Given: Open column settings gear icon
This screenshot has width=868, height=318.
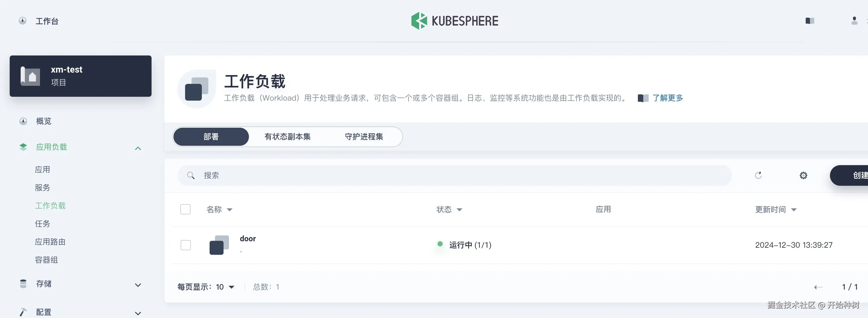Looking at the screenshot, I should point(803,175).
